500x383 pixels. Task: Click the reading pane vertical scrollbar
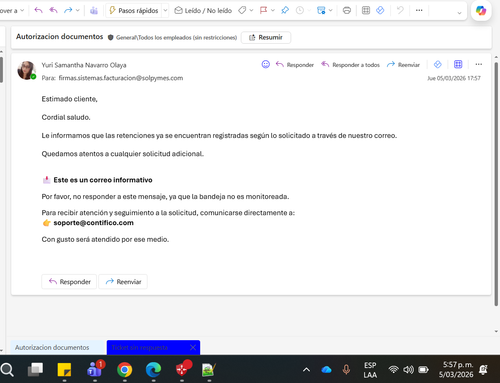pyautogui.click(x=496, y=184)
